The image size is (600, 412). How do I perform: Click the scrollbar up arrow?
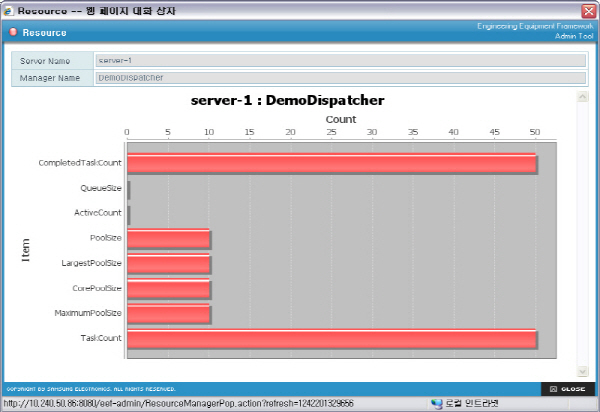point(582,98)
